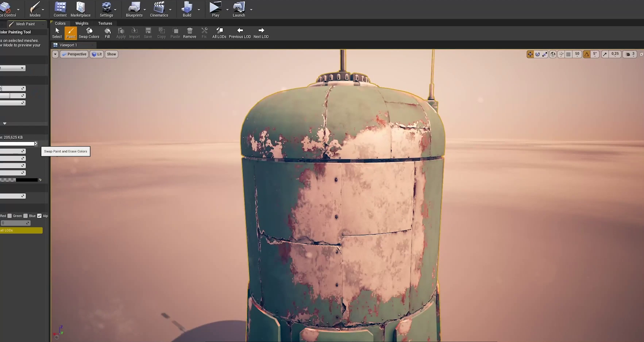The image size is (644, 342).
Task: Switch to the Textures tab
Action: 105,23
